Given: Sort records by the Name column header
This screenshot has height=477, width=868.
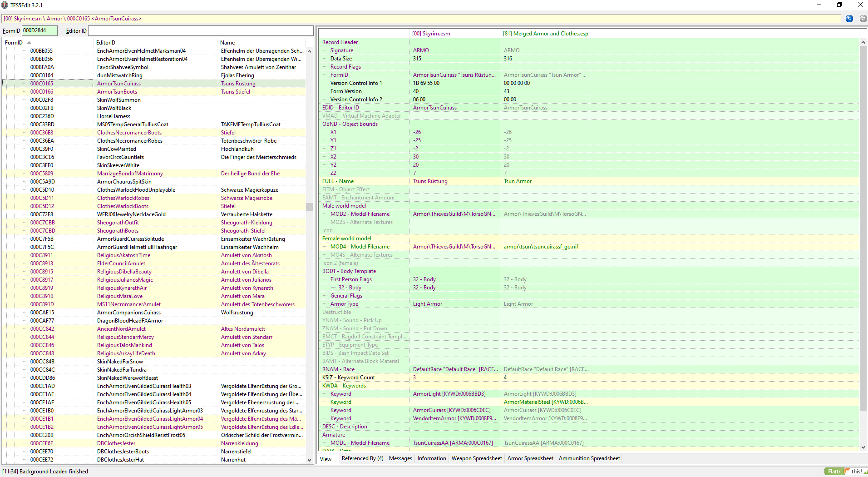Looking at the screenshot, I should pos(262,43).
